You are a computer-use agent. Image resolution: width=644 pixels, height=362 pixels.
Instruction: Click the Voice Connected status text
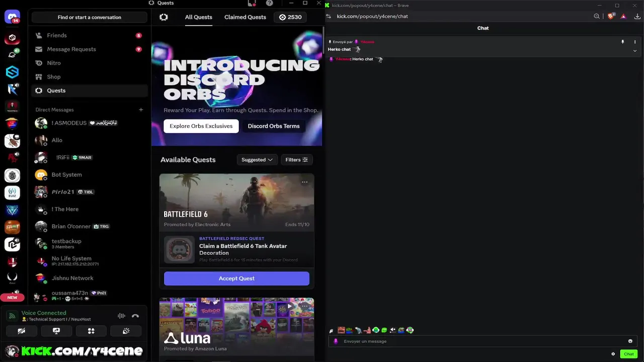tap(44, 313)
